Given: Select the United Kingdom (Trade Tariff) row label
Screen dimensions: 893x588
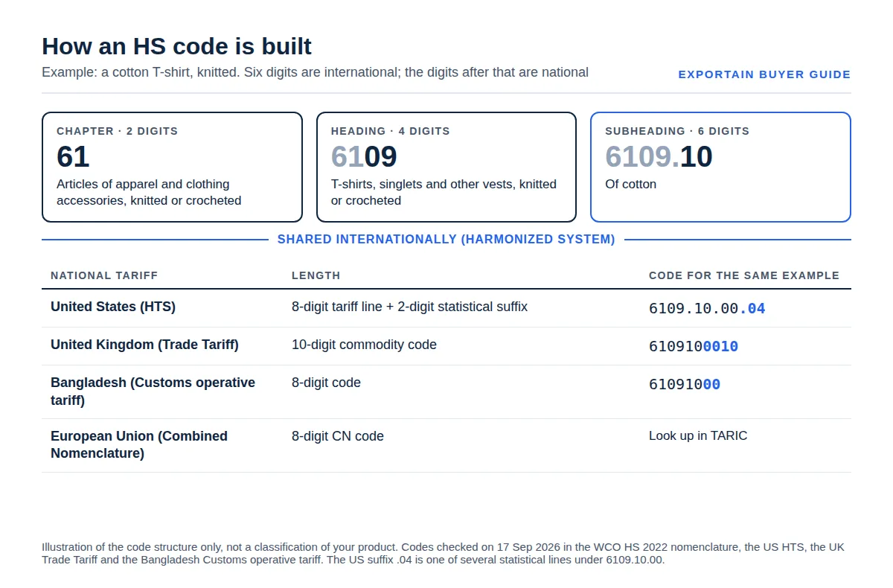Looking at the screenshot, I should coord(144,345).
